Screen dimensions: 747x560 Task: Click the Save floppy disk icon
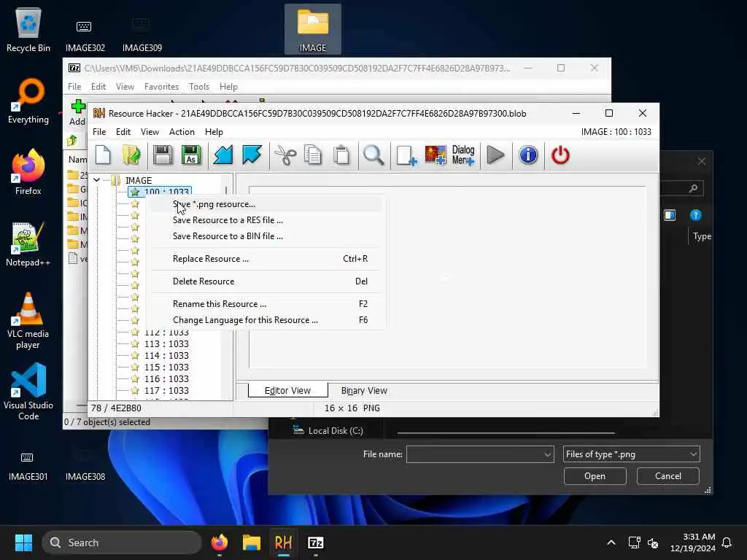[163, 155]
